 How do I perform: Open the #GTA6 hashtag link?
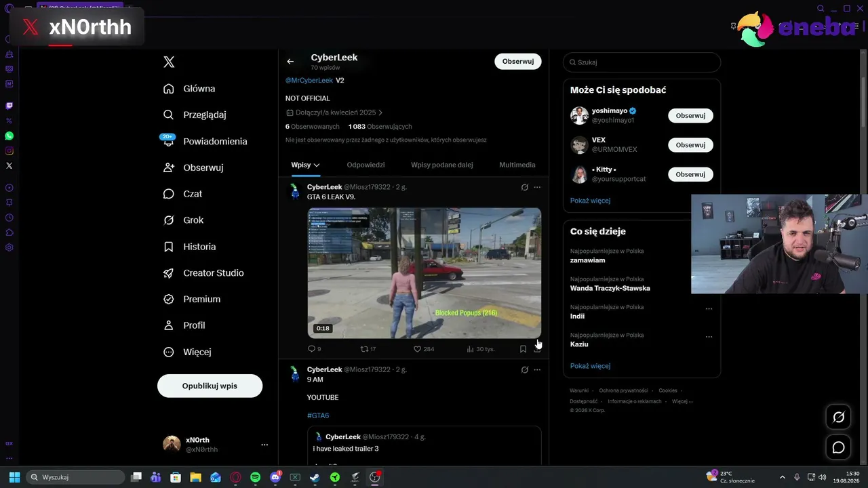(318, 415)
